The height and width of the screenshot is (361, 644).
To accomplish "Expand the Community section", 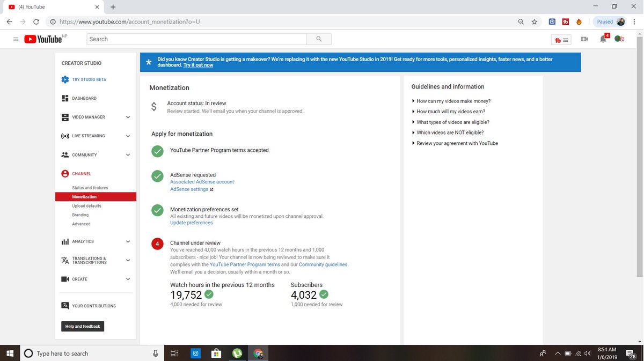I will pos(128,155).
